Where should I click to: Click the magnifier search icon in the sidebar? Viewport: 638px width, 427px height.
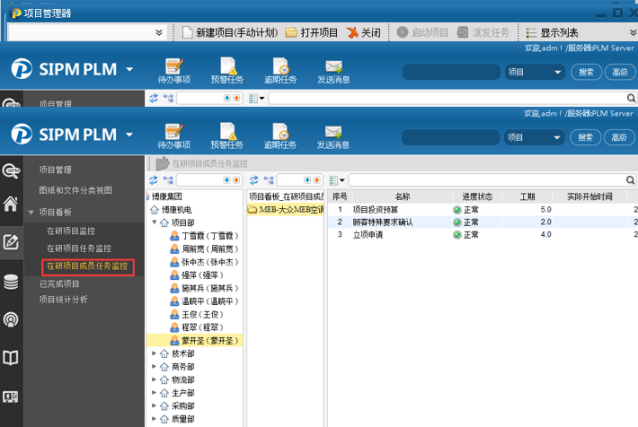11,171
